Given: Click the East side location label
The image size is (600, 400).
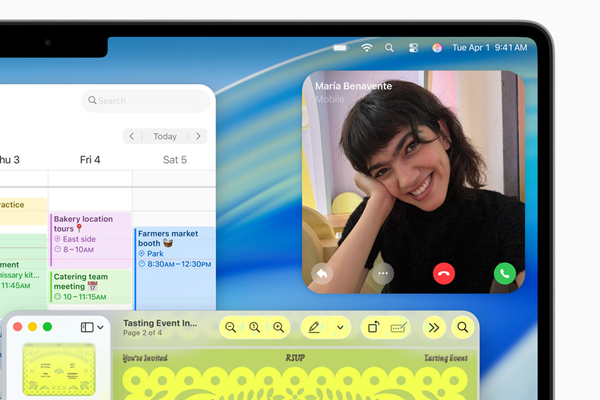Looking at the screenshot, I should click(79, 239).
